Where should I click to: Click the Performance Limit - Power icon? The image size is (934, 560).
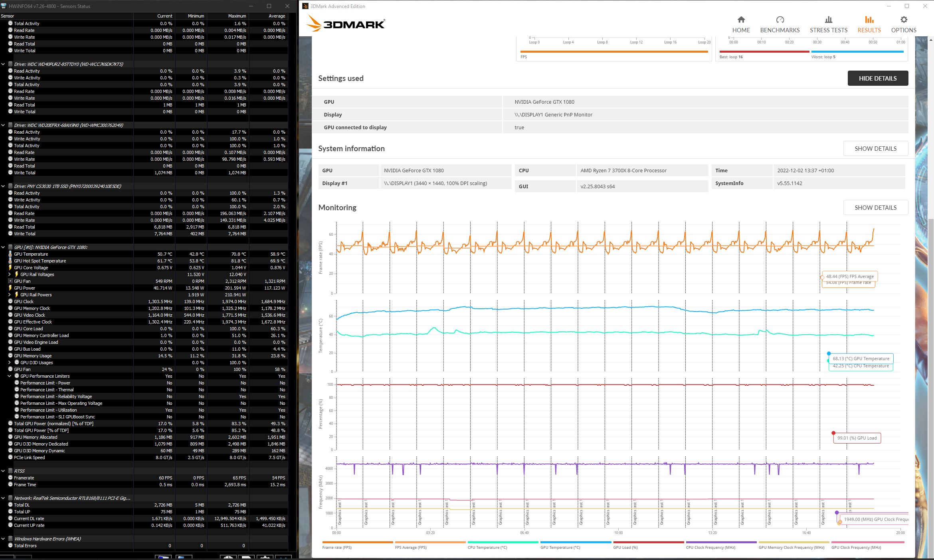coord(17,383)
